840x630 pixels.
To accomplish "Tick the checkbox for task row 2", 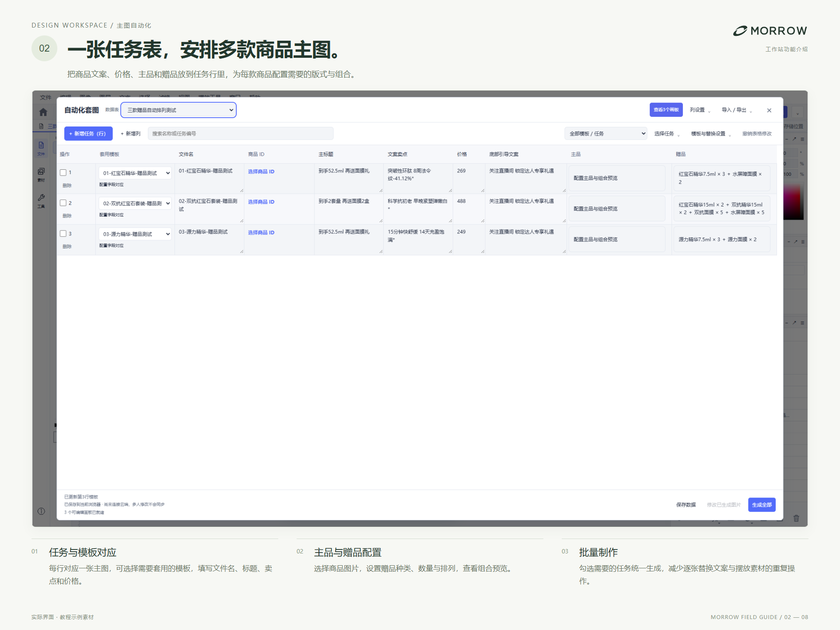I will coord(63,203).
